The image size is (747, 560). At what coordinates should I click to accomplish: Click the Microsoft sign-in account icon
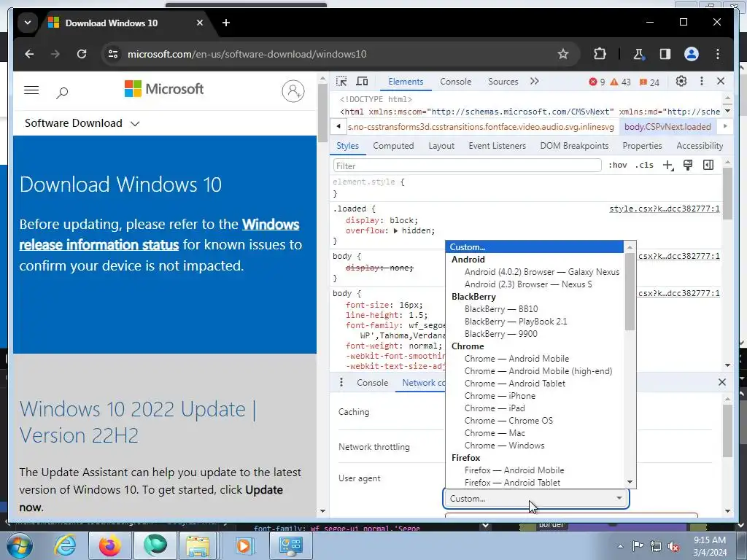point(293,90)
